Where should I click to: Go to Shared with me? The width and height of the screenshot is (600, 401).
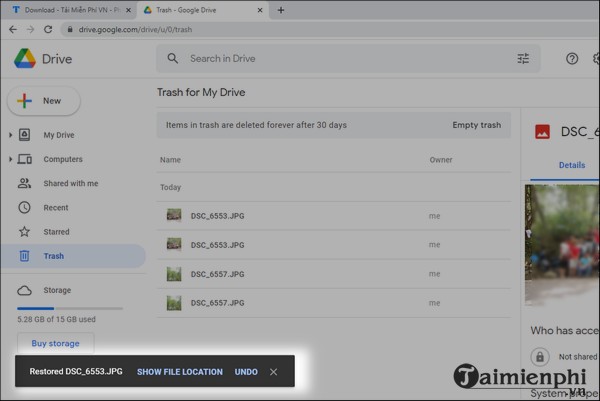(x=71, y=183)
